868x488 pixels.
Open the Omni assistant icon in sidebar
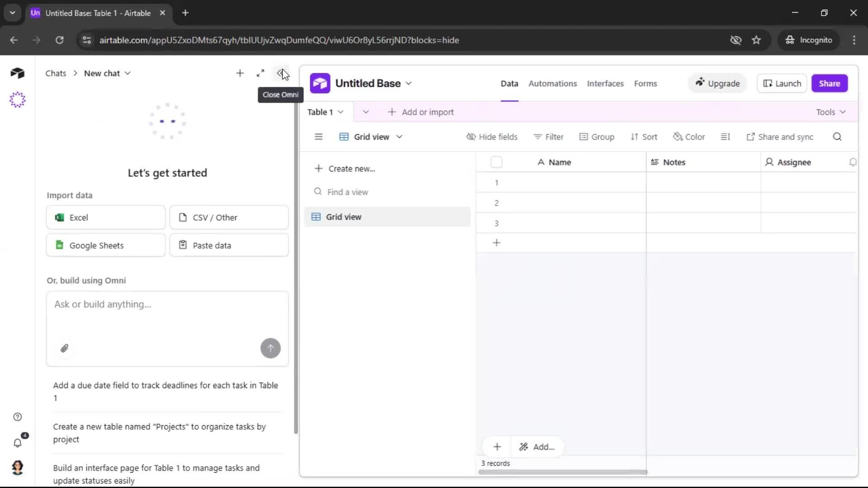[17, 99]
